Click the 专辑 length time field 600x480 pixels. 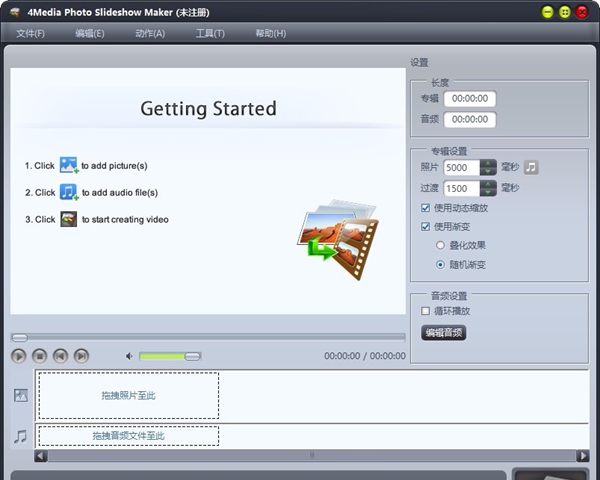point(470,99)
